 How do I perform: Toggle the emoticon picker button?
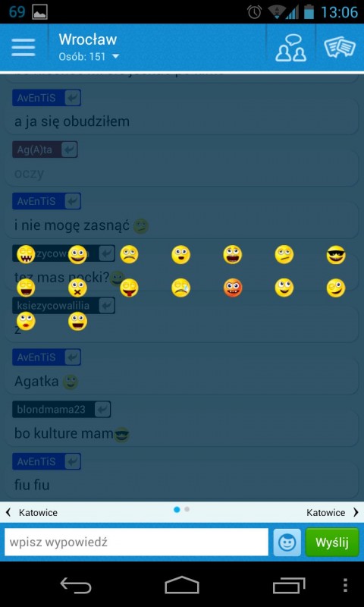point(287,543)
